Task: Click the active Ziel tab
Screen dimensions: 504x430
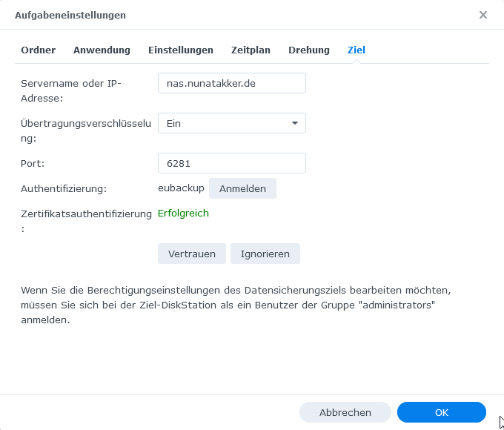Action: [x=357, y=50]
